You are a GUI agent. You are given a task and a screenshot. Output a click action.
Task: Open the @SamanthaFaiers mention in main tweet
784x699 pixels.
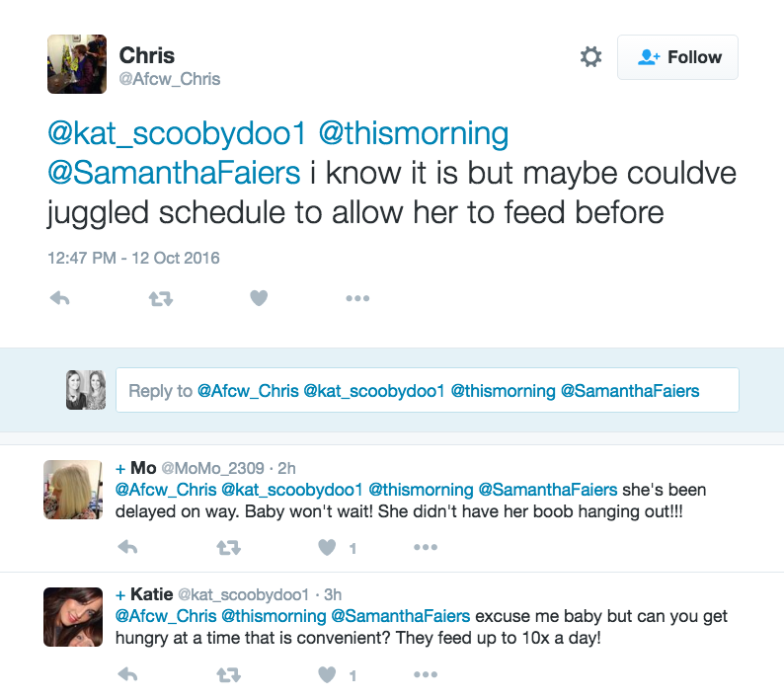point(174,173)
